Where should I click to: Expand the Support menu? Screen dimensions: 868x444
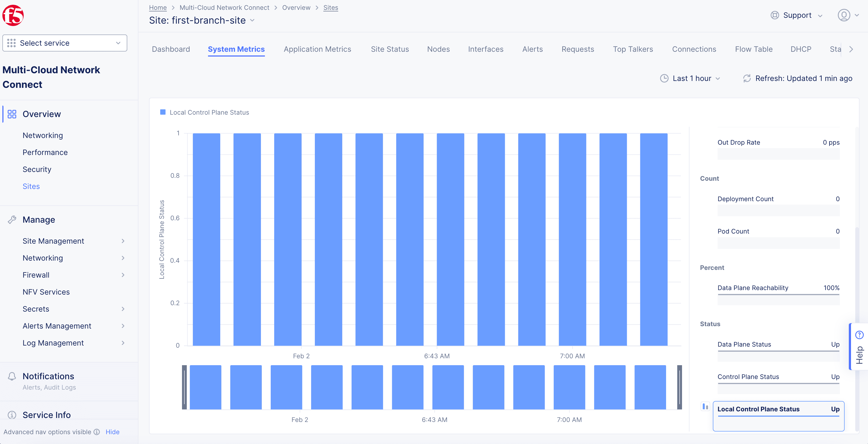820,15
